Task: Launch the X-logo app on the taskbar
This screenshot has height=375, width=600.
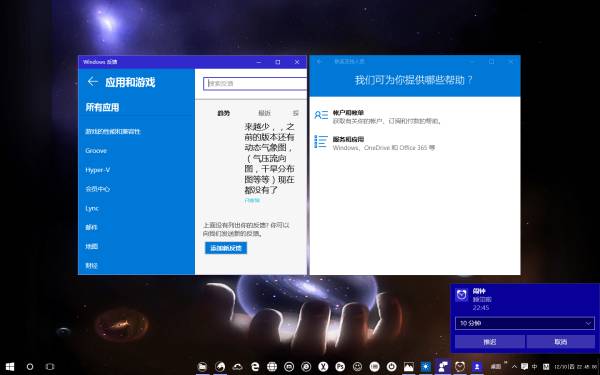Action: [x=323, y=367]
